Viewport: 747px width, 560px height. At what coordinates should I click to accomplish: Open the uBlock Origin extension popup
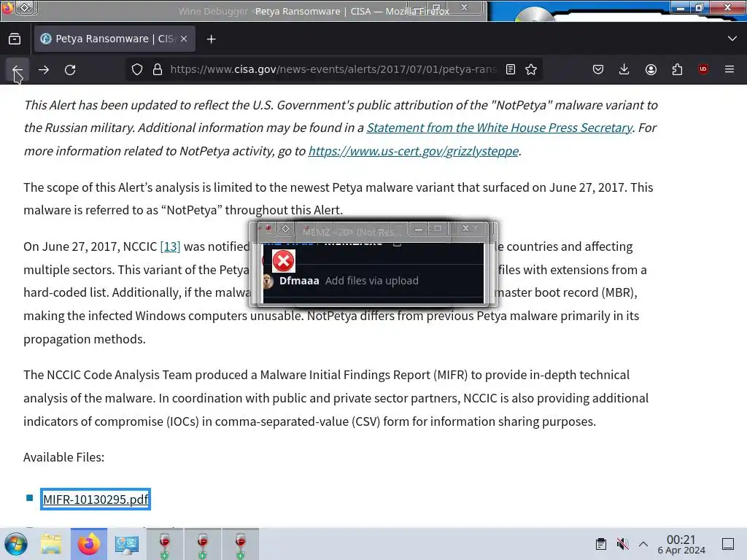[703, 69]
